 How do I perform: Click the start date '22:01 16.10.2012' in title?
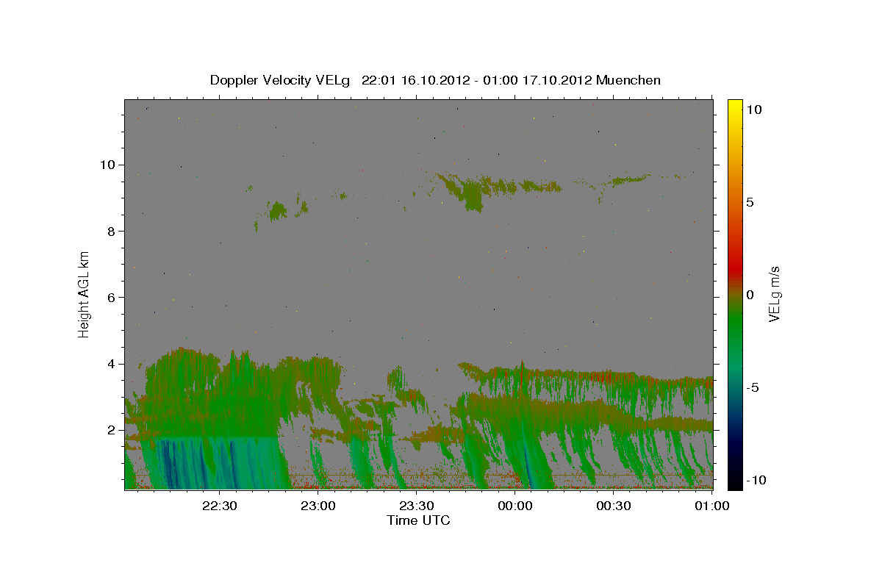pyautogui.click(x=415, y=80)
